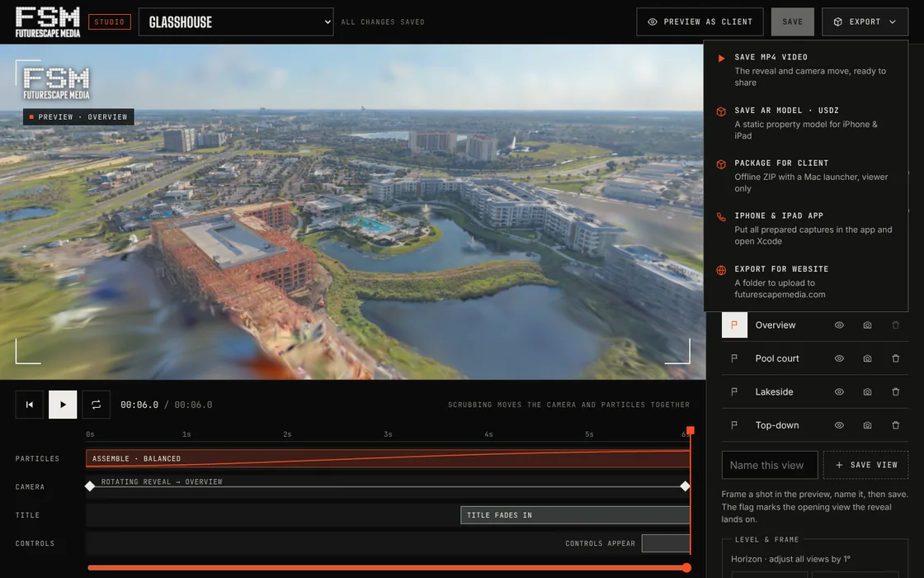
Task: Toggle visibility eye for Lakeside view
Action: [x=839, y=391]
